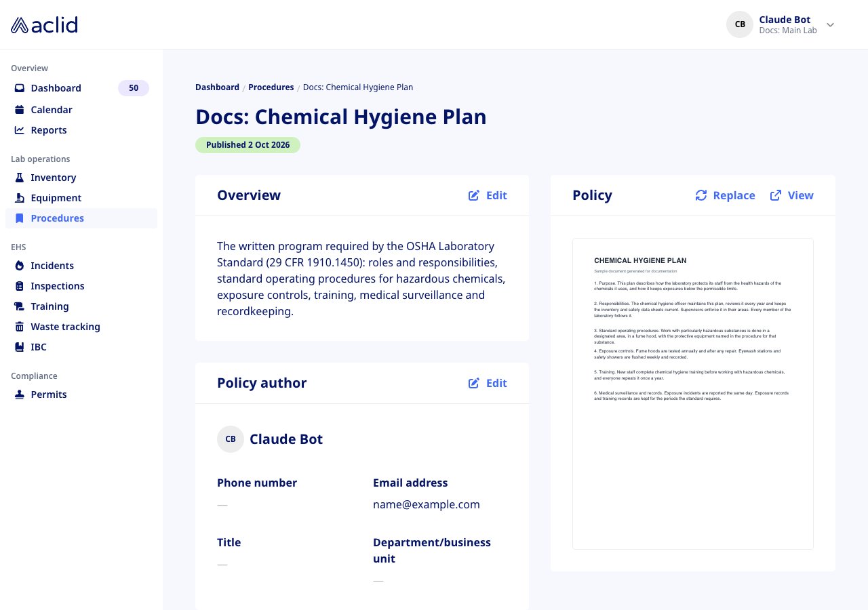This screenshot has width=868, height=610.
Task: Click the name@example.com email address
Action: [x=427, y=504]
